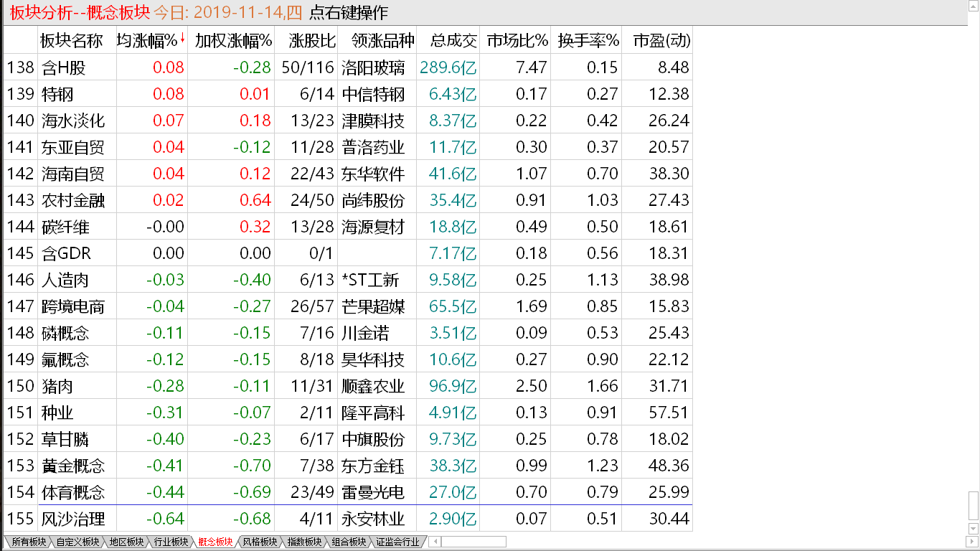This screenshot has height=551, width=980.
Task: Click leading stock 雷曼光电
Action: (374, 492)
